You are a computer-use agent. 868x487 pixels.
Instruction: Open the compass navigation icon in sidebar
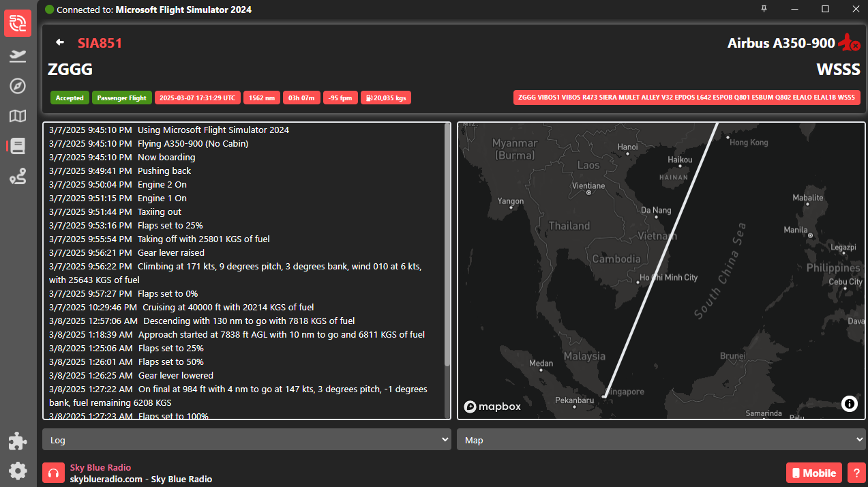18,86
